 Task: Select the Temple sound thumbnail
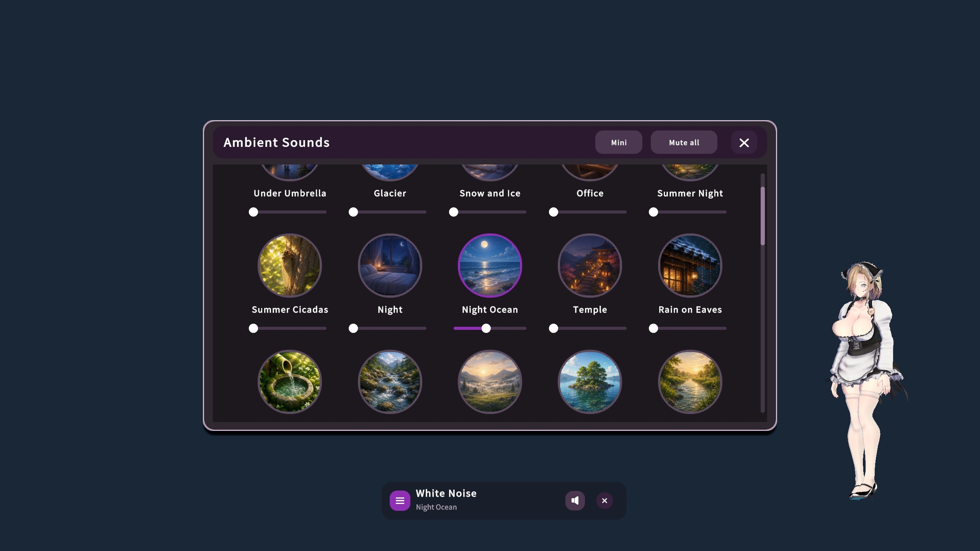[590, 265]
